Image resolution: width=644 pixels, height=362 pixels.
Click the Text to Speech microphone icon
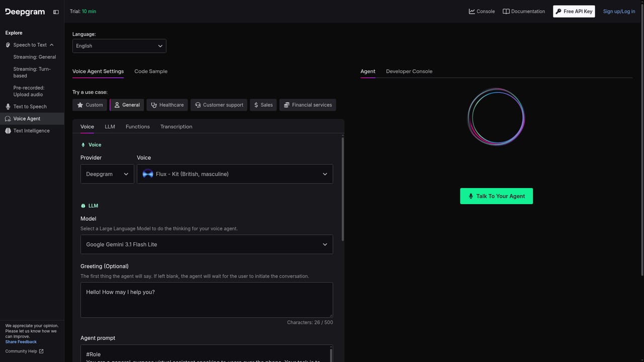pyautogui.click(x=8, y=107)
